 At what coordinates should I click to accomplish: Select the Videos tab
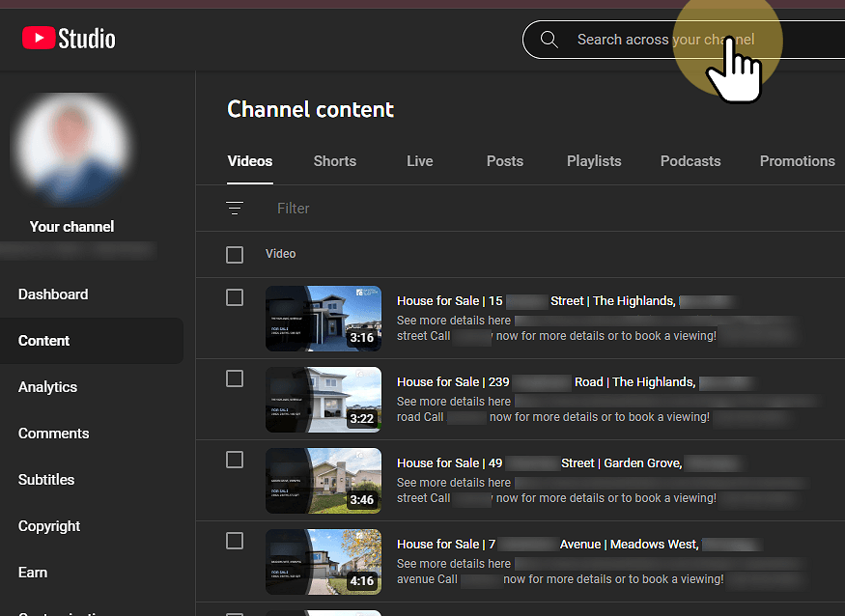[x=250, y=161]
